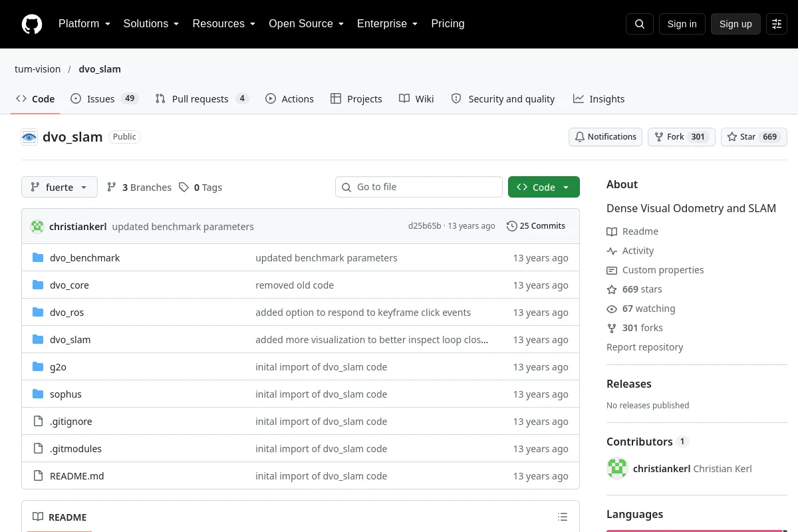
Task: Switch to the Insights tab
Action: 598,98
